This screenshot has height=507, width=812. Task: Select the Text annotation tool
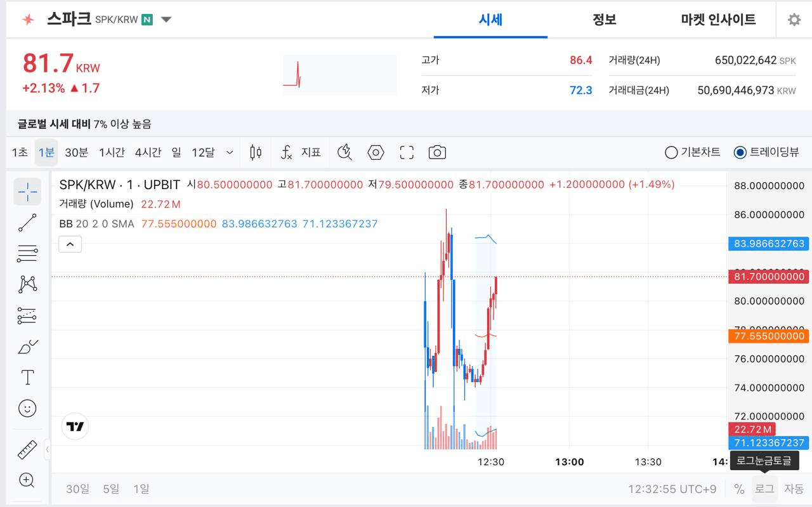click(27, 378)
